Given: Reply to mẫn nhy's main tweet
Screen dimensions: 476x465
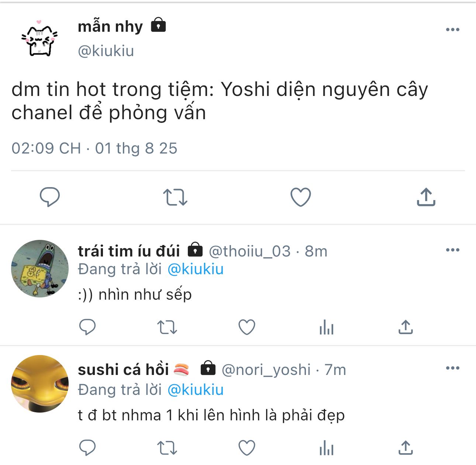Looking at the screenshot, I should coord(50,197).
